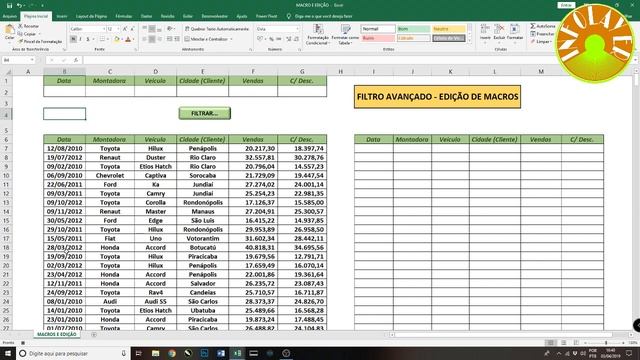The width and height of the screenshot is (640, 360).
Task: Click the Entrar sign-in button
Action: point(566,5)
